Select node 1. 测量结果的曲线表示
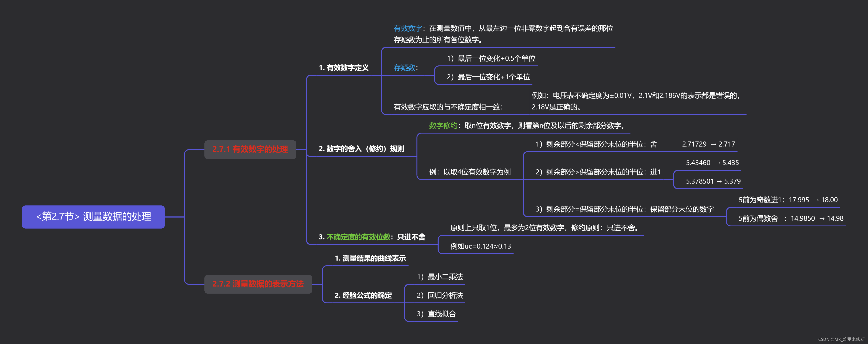Image resolution: width=868 pixels, height=344 pixels. tap(370, 258)
